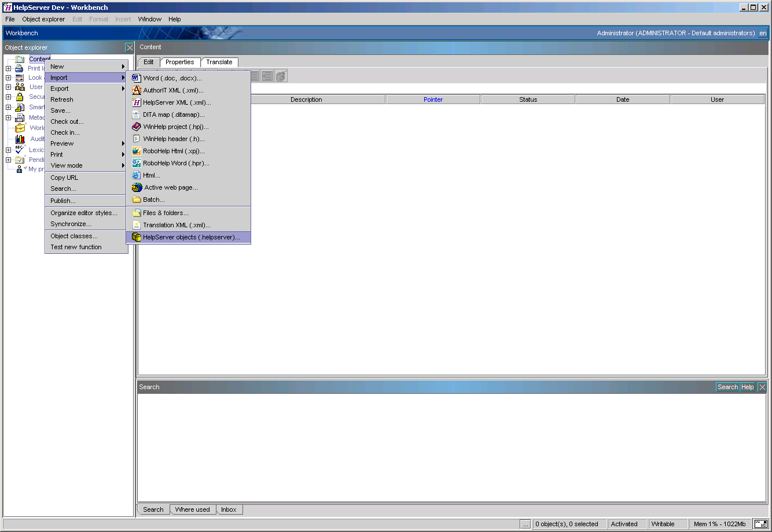Click the picture icon beside Look node
This screenshot has height=532, width=772.
pos(19,77)
